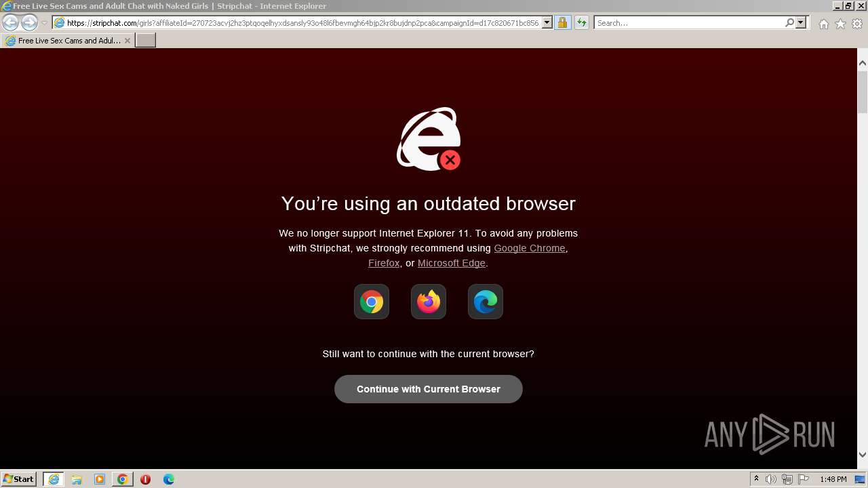Click the Forward navigation arrow
Viewport: 868px width, 488px height.
coord(29,22)
